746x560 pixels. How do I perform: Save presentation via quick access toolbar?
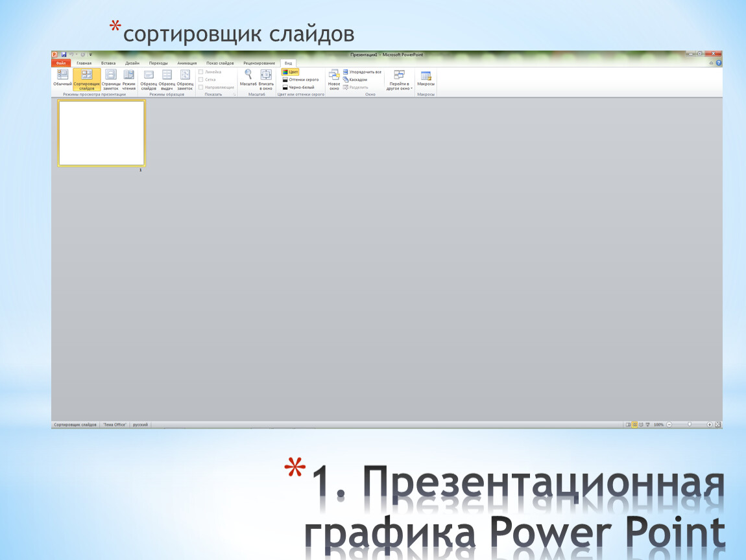(64, 54)
